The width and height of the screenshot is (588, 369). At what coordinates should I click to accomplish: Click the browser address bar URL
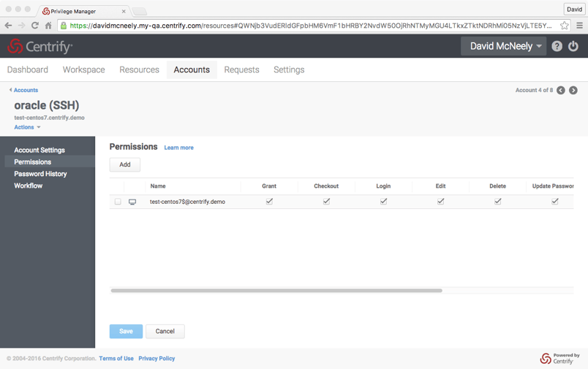(x=311, y=26)
